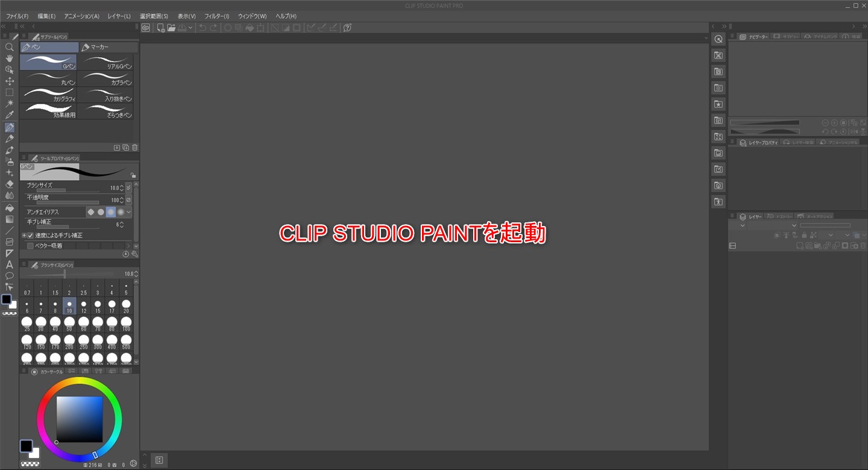Open the フィルター(I) menu
The image size is (868, 470).
216,16
